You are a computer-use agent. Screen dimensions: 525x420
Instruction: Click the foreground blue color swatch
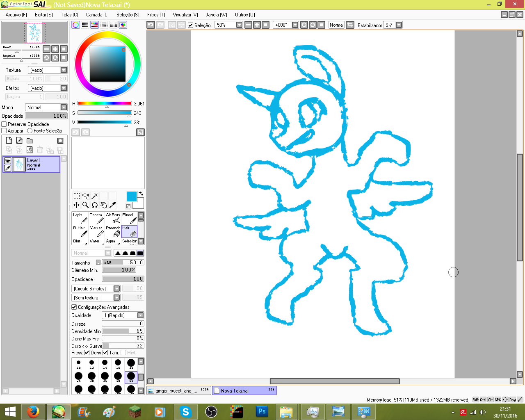pos(131,196)
